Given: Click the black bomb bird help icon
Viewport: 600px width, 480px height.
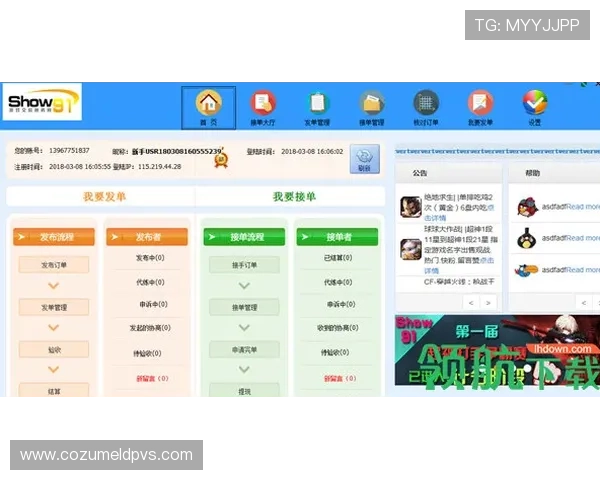Looking at the screenshot, I should pos(527,238).
